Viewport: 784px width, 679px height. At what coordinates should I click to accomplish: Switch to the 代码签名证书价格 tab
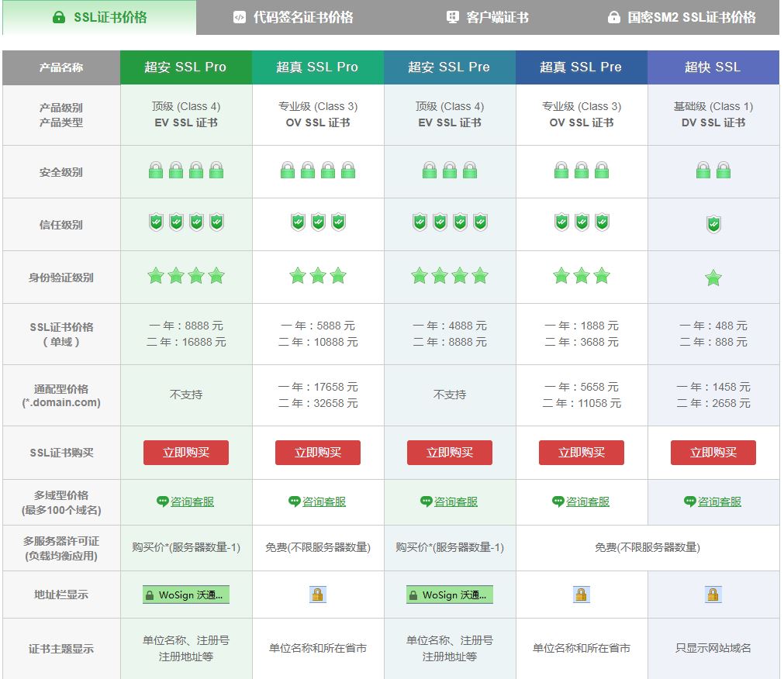pyautogui.click(x=293, y=17)
